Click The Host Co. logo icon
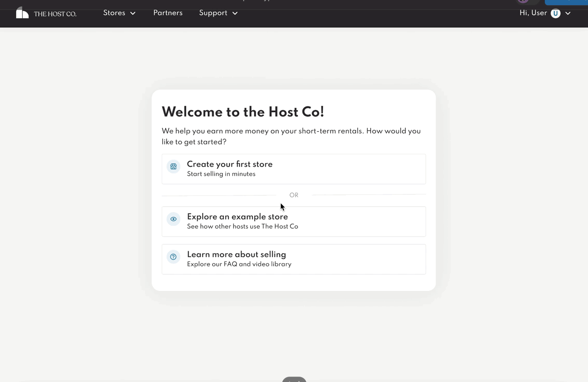 point(23,13)
